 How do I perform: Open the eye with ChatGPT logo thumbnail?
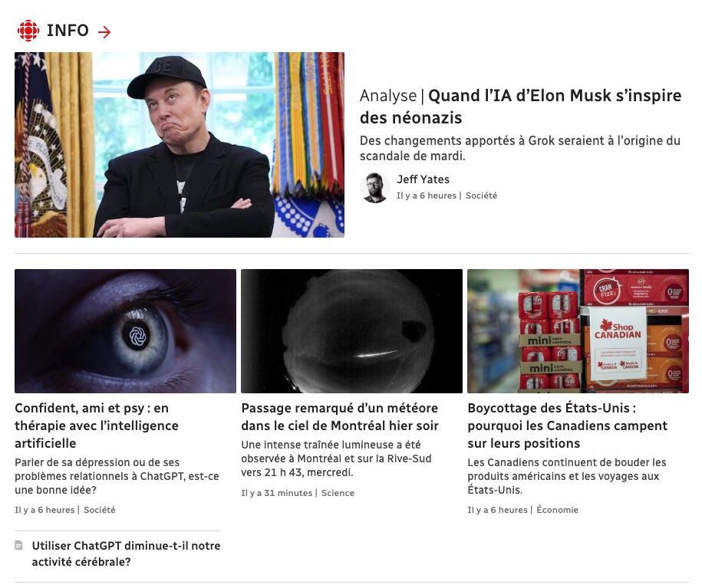[x=125, y=331]
